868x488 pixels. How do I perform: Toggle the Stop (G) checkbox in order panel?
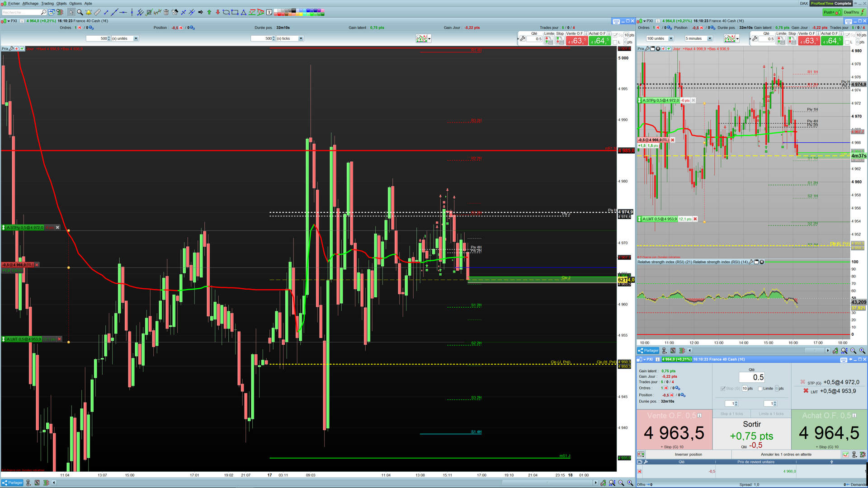[x=723, y=389]
